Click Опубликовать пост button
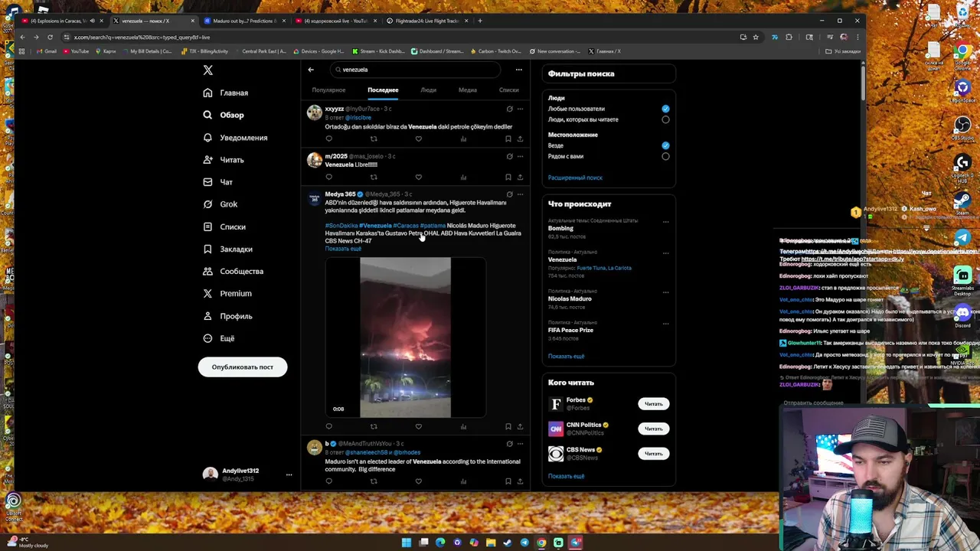The height and width of the screenshot is (551, 980). pos(242,367)
